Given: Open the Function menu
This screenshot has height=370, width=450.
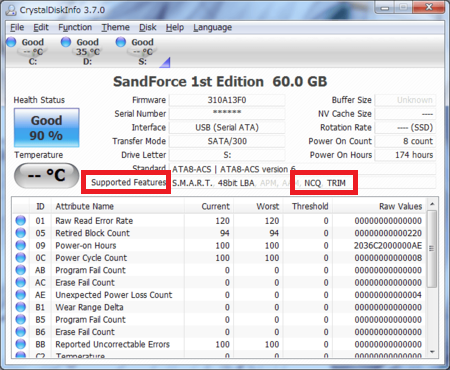Looking at the screenshot, I should pyautogui.click(x=75, y=27).
